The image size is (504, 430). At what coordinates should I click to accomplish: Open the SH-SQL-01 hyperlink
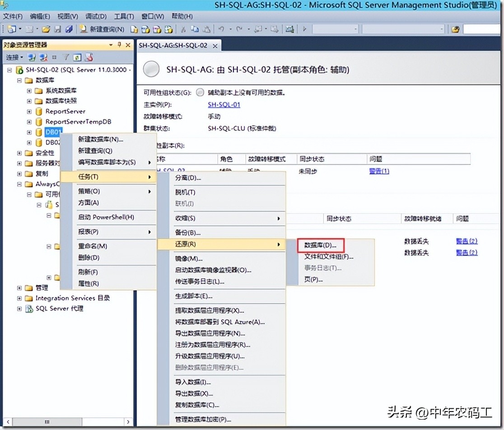point(224,105)
